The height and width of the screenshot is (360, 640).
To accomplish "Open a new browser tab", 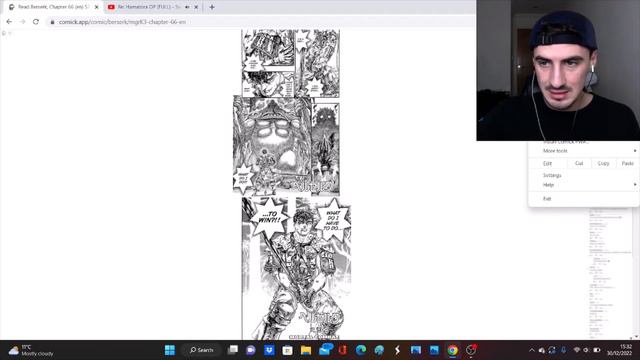I will tap(211, 7).
